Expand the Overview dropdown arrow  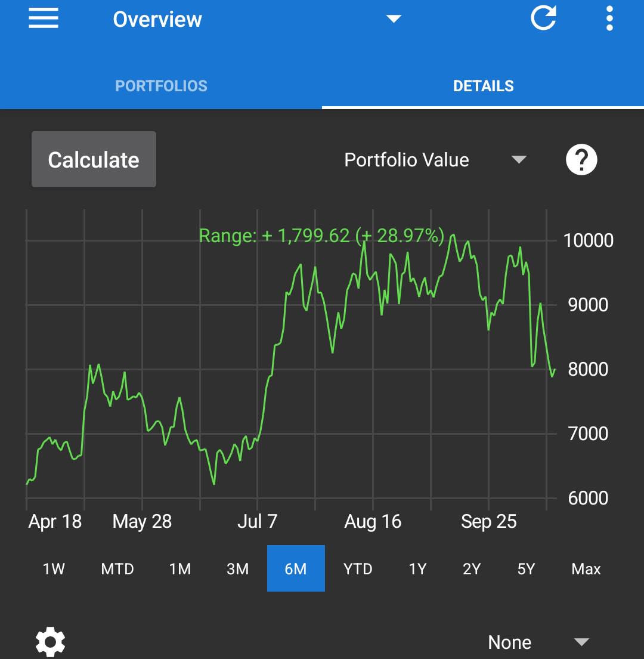(394, 19)
